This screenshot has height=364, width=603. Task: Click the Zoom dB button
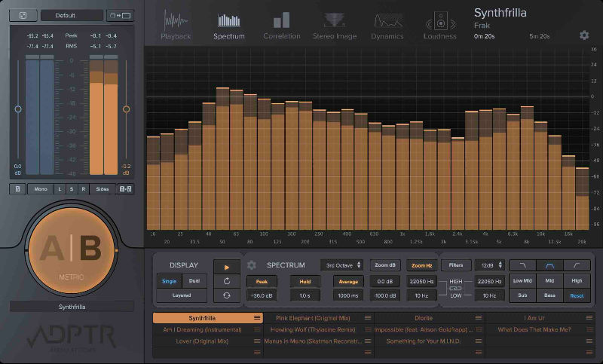pyautogui.click(x=385, y=265)
